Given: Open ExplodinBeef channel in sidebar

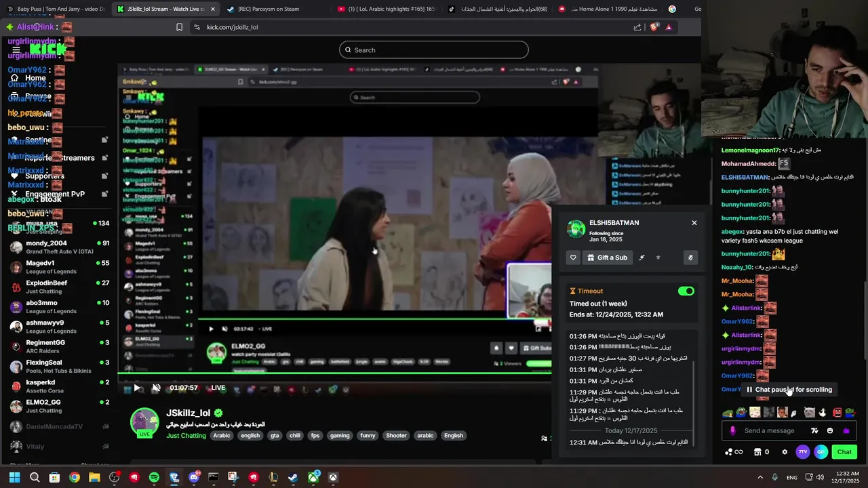Looking at the screenshot, I should point(60,287).
